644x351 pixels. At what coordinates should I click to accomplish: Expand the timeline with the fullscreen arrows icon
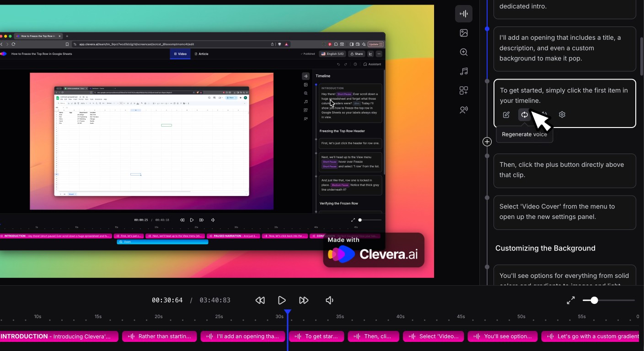(571, 300)
